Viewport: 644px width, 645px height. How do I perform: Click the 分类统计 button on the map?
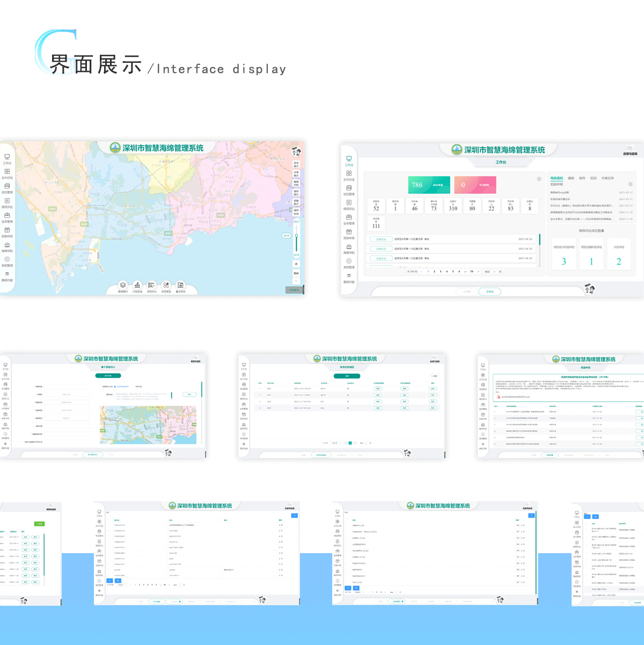(296, 173)
